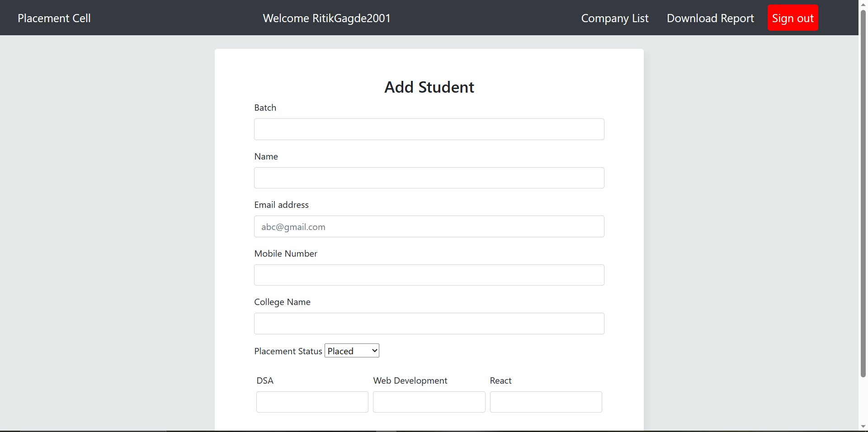Click the Email address field showing abc@gmail.com
The height and width of the screenshot is (432, 868).
pyautogui.click(x=429, y=226)
